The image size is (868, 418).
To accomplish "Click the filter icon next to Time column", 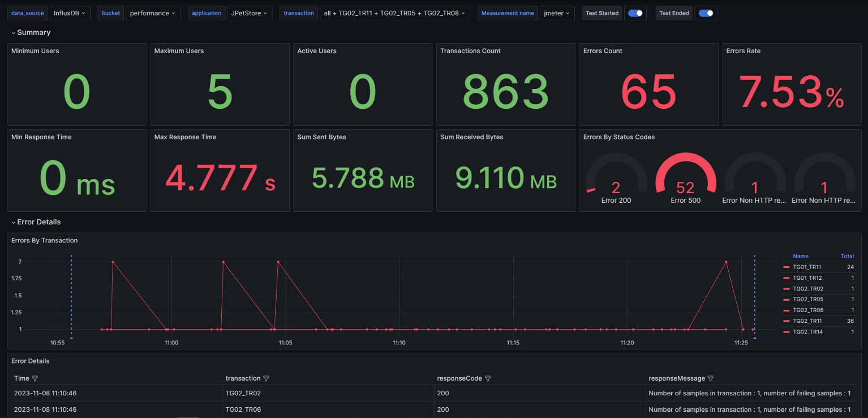I will tap(35, 378).
